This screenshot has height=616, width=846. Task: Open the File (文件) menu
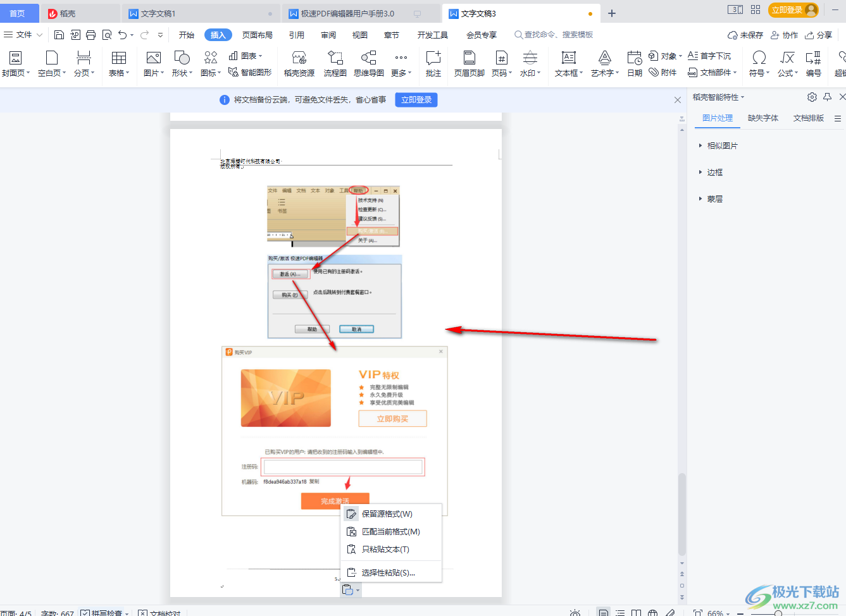[23, 35]
